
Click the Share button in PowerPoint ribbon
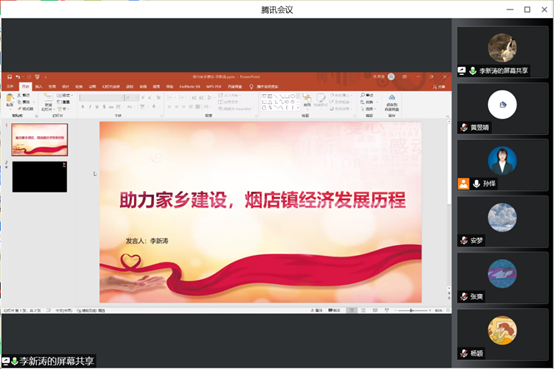[x=439, y=87]
